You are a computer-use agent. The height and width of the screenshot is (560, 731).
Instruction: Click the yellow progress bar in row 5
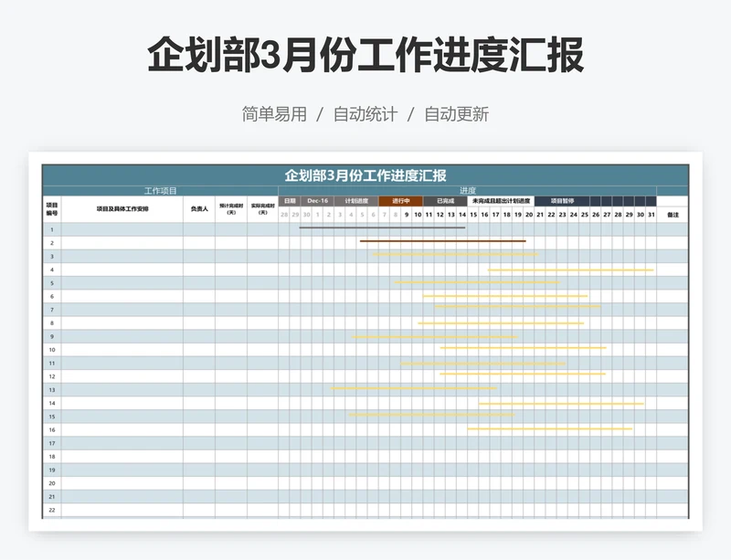[477, 282]
